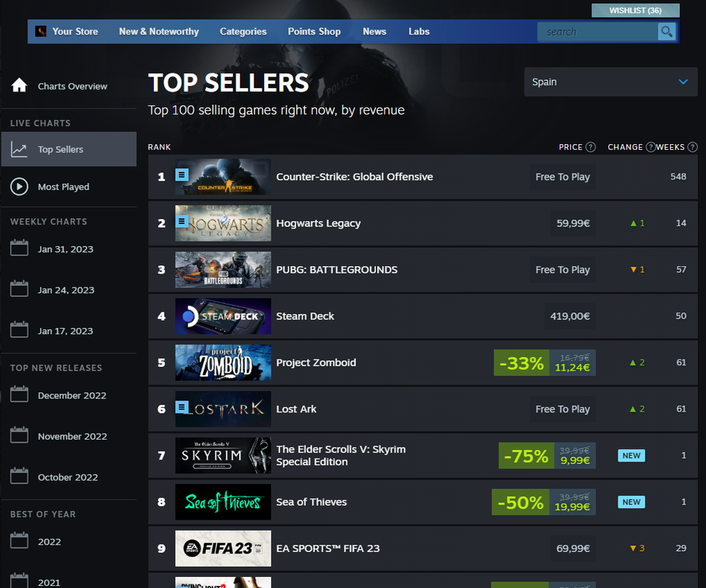Click the Free To Play label for PUBG

[x=563, y=270]
